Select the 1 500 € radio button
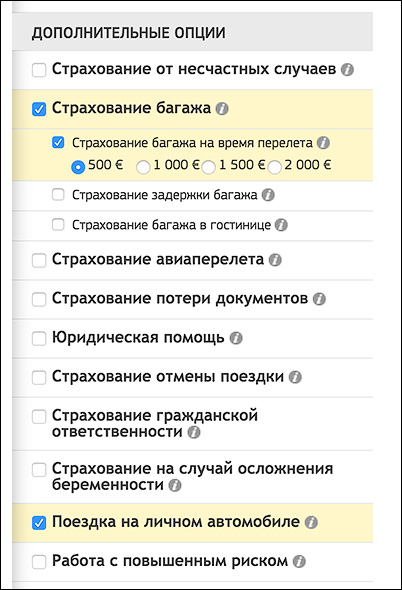The image size is (402, 590). pos(209,167)
